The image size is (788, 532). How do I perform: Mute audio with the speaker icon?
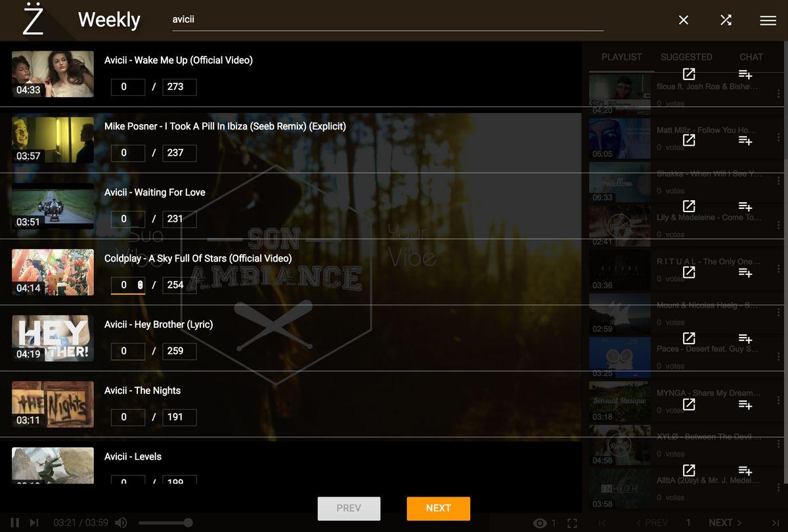121,523
